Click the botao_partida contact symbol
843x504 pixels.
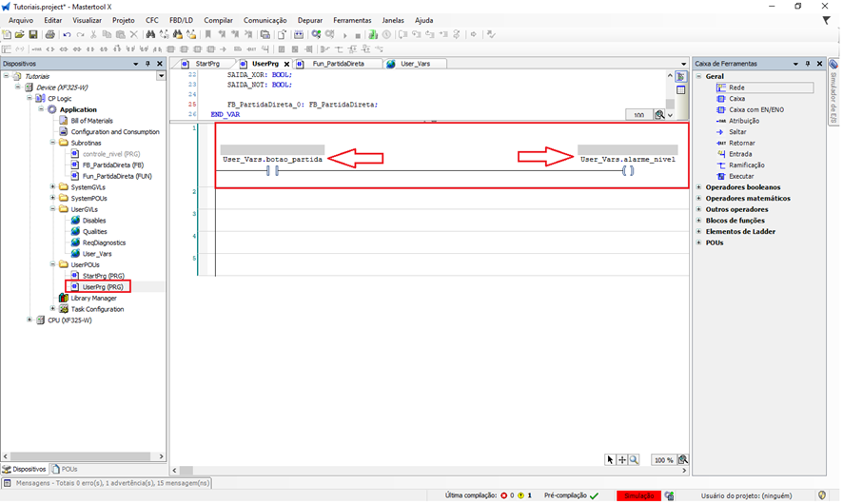coord(272,171)
